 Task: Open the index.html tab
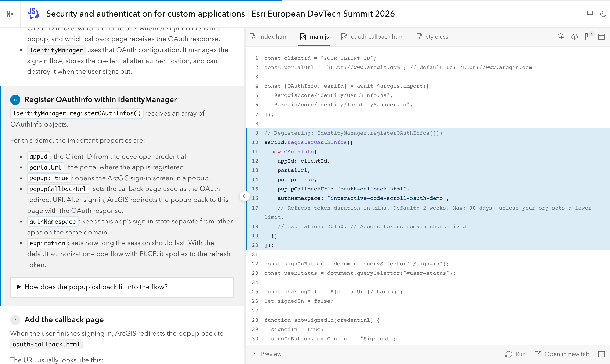(269, 37)
